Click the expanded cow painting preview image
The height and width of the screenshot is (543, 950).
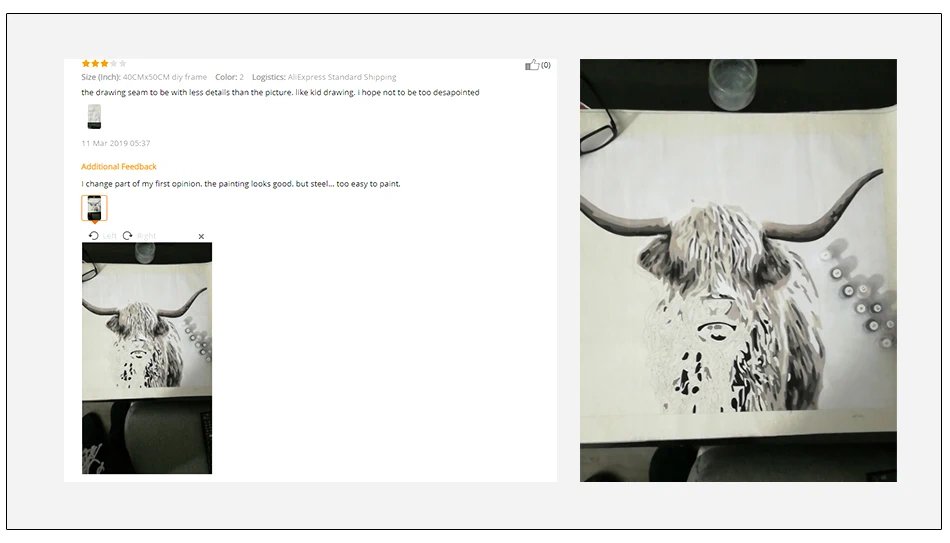(x=147, y=358)
